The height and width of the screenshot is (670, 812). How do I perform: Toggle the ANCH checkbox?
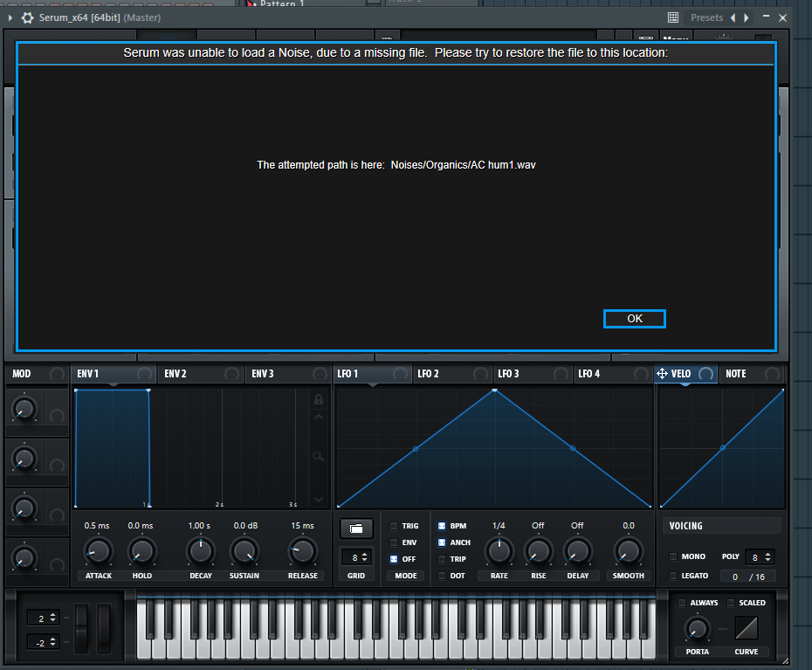coord(442,542)
